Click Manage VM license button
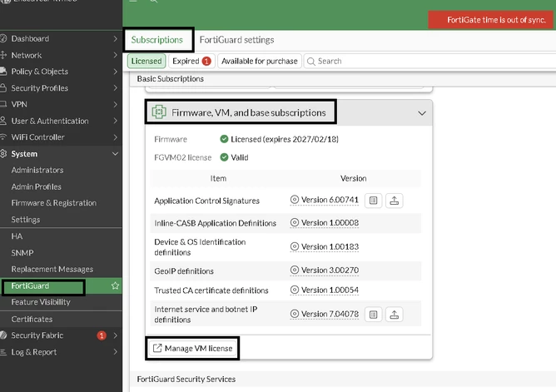Viewport: 556px width, 392px height. click(x=192, y=349)
